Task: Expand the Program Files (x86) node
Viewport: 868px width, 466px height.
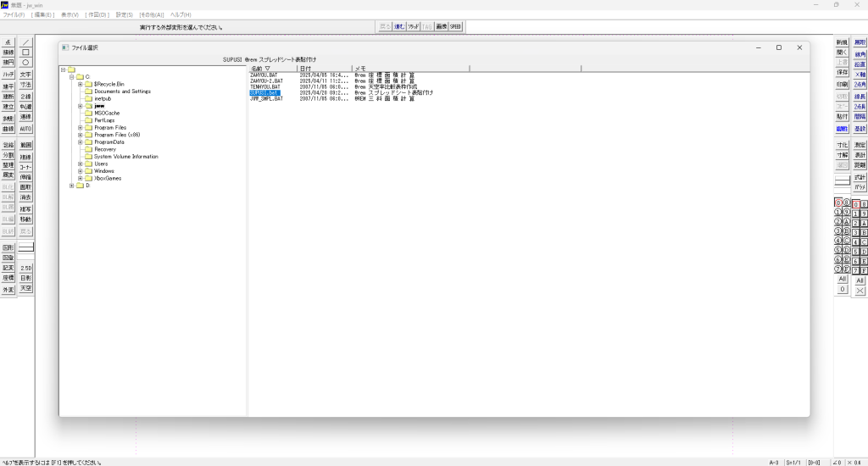Action: (81, 135)
